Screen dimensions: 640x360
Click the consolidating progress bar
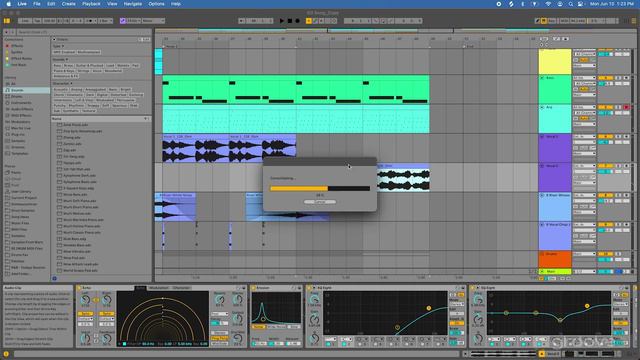coord(320,189)
